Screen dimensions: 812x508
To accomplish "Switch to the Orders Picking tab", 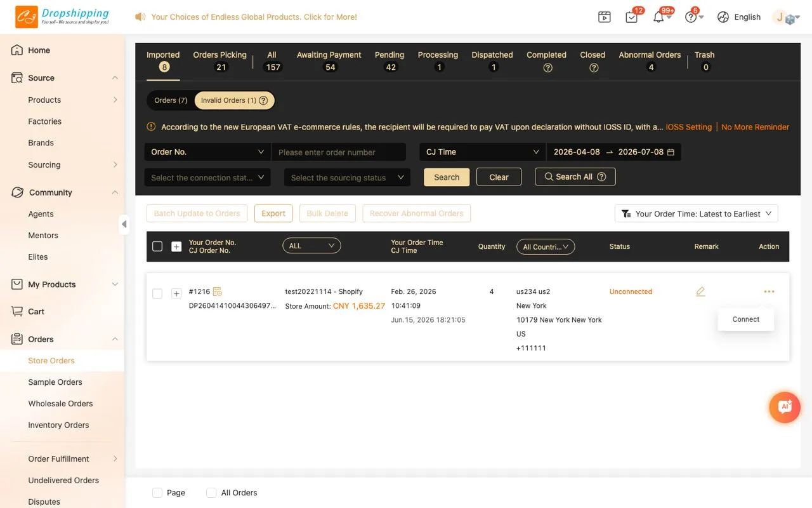I will (x=219, y=61).
